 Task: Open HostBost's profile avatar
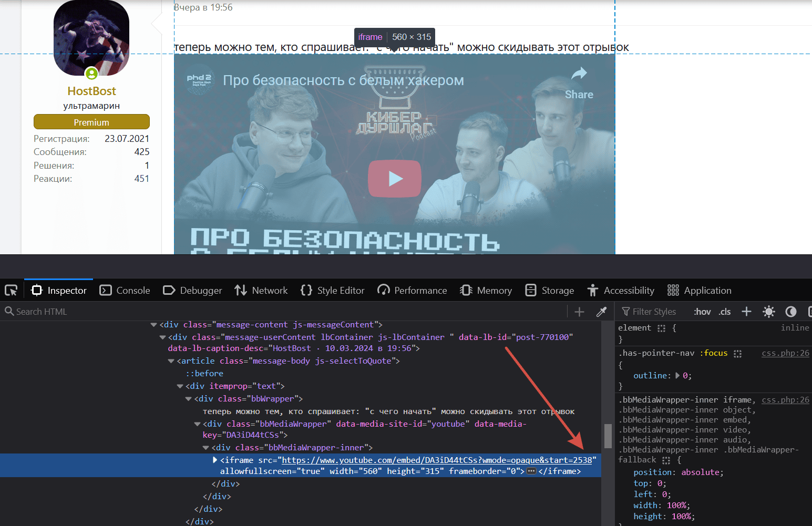[91, 39]
